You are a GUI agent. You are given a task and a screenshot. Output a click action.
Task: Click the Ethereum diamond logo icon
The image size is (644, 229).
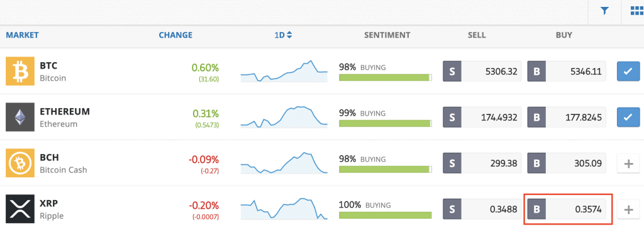pyautogui.click(x=19, y=117)
